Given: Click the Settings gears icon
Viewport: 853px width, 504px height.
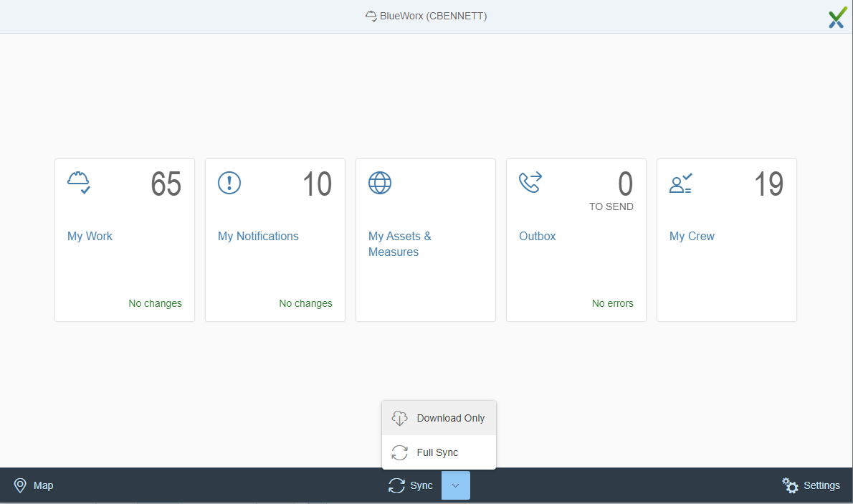Looking at the screenshot, I should pos(790,485).
